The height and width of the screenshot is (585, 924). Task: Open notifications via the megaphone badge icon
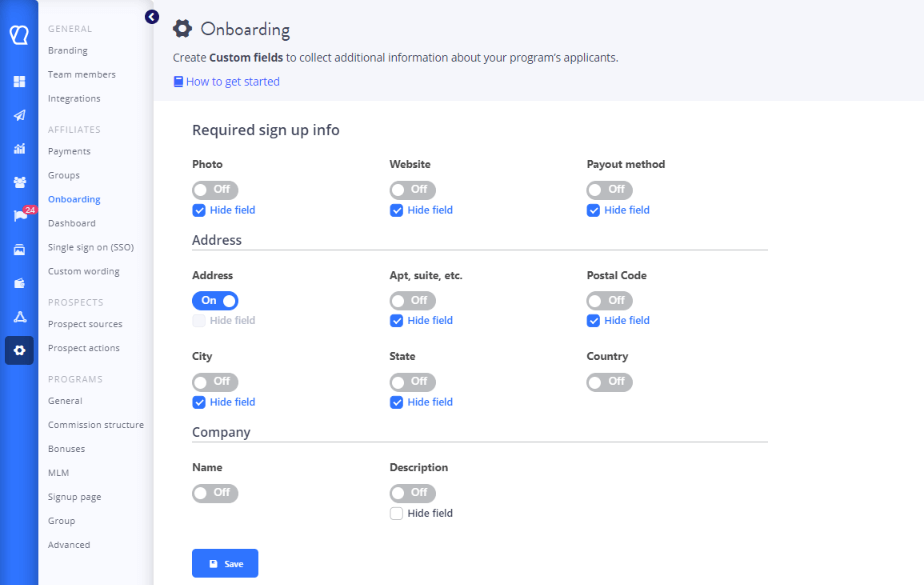point(18,215)
